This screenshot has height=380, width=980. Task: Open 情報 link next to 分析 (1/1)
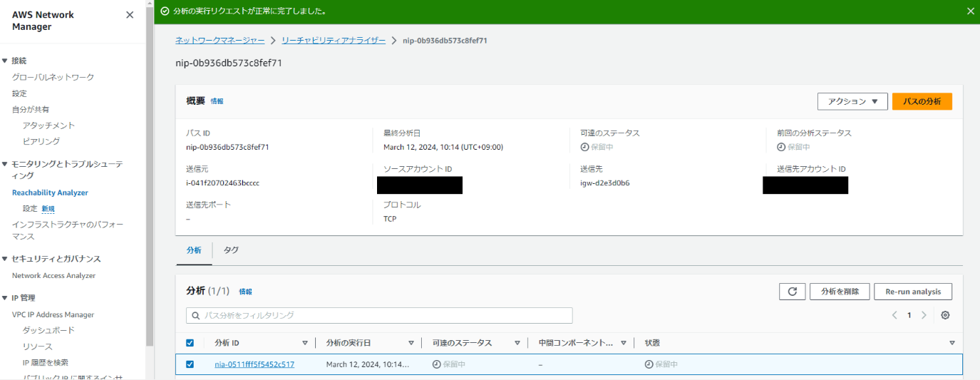[x=245, y=292]
